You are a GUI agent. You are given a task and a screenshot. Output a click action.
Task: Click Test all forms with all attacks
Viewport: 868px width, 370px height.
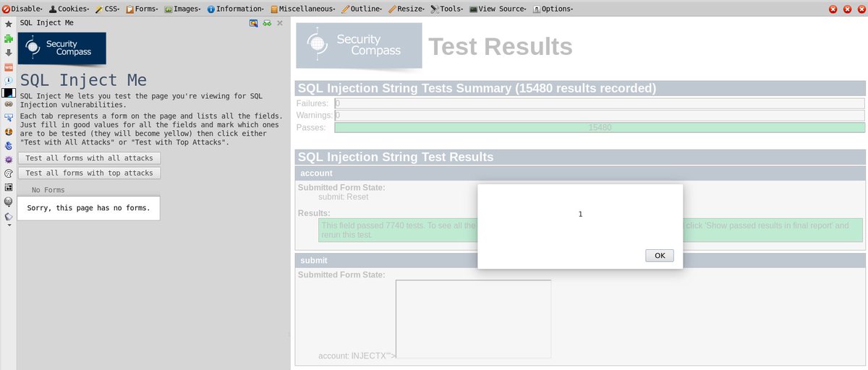[89, 158]
